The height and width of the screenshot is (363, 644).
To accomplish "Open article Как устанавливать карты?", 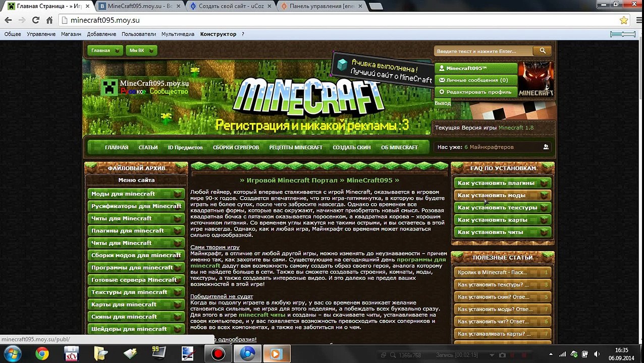I will pos(503,334).
